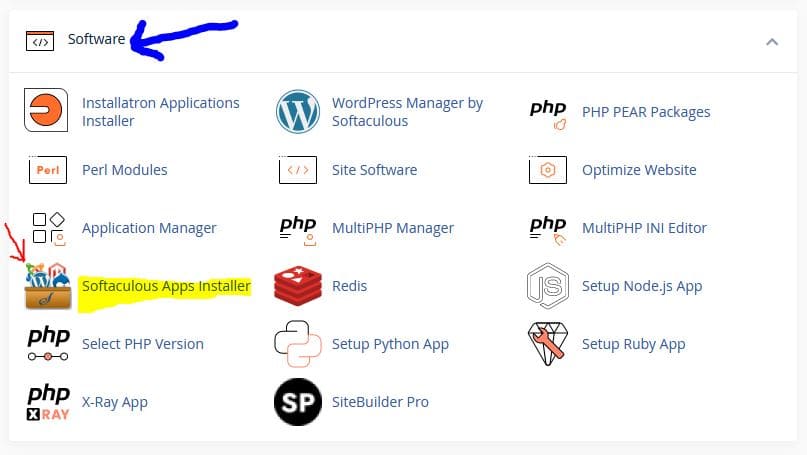Open the WordPress Manager by Softaculous icon

click(297, 111)
